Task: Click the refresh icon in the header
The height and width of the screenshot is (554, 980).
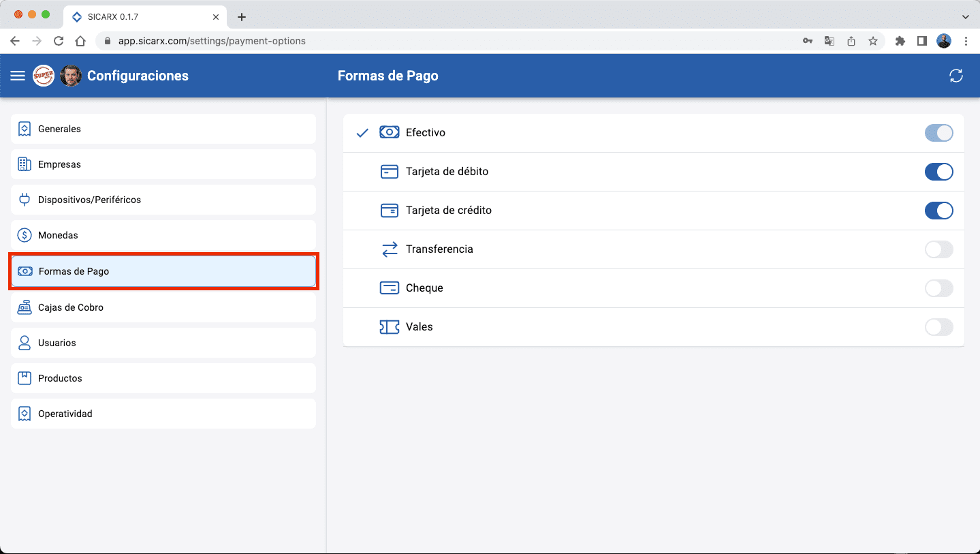Action: pyautogui.click(x=956, y=76)
